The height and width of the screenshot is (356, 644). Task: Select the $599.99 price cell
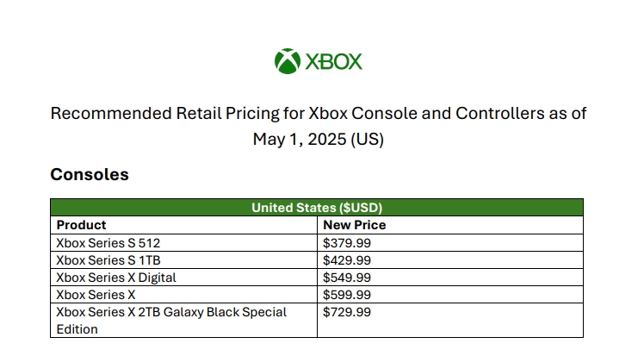[347, 295]
